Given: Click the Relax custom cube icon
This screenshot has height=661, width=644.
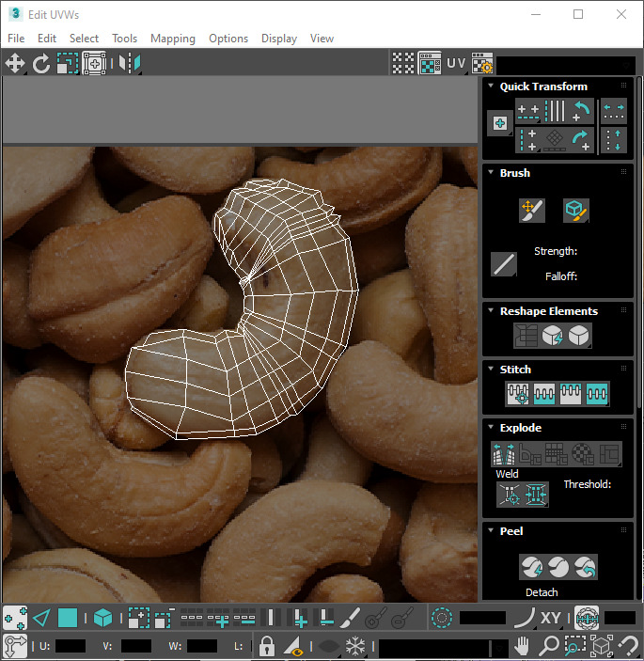Looking at the screenshot, I should coord(579,336).
